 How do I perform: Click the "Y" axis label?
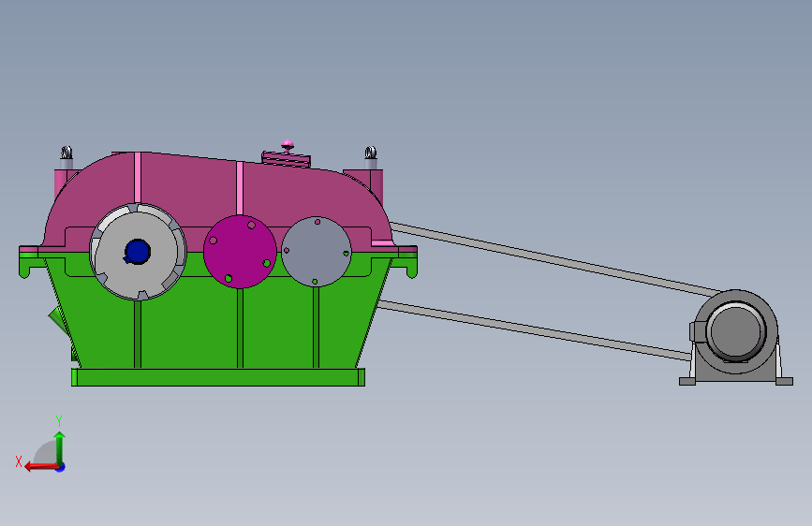click(x=59, y=420)
